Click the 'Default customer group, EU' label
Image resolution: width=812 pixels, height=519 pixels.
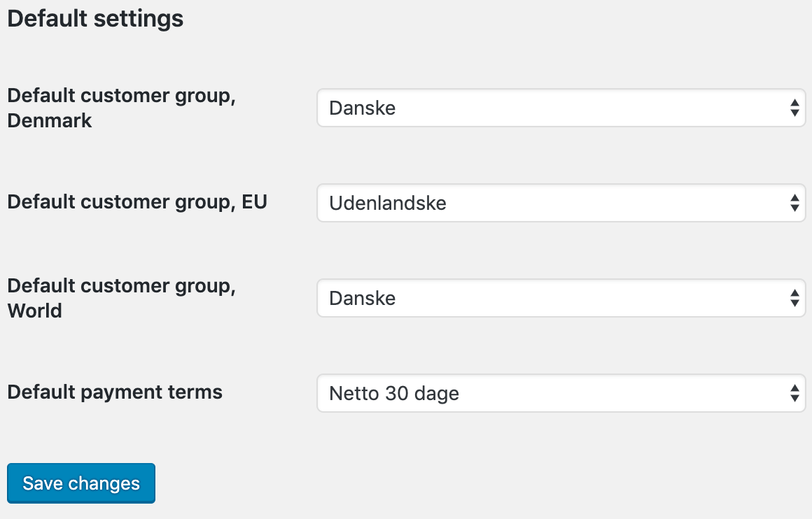pos(137,202)
